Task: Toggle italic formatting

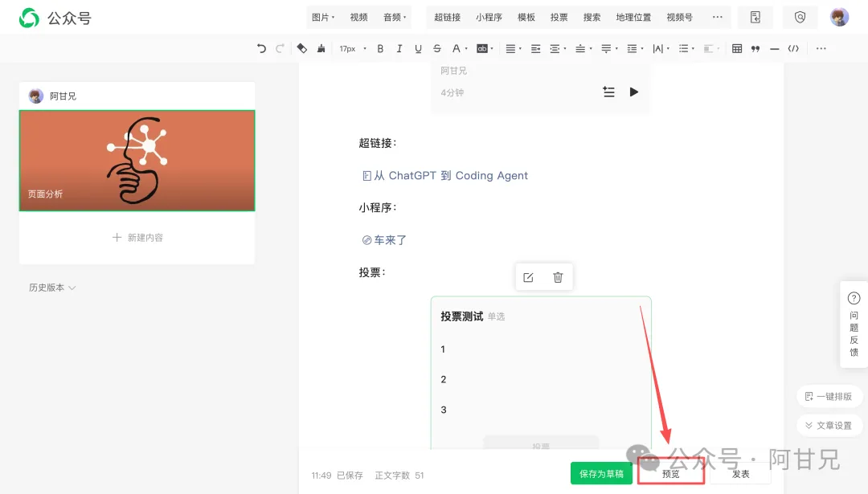Action: click(x=399, y=49)
